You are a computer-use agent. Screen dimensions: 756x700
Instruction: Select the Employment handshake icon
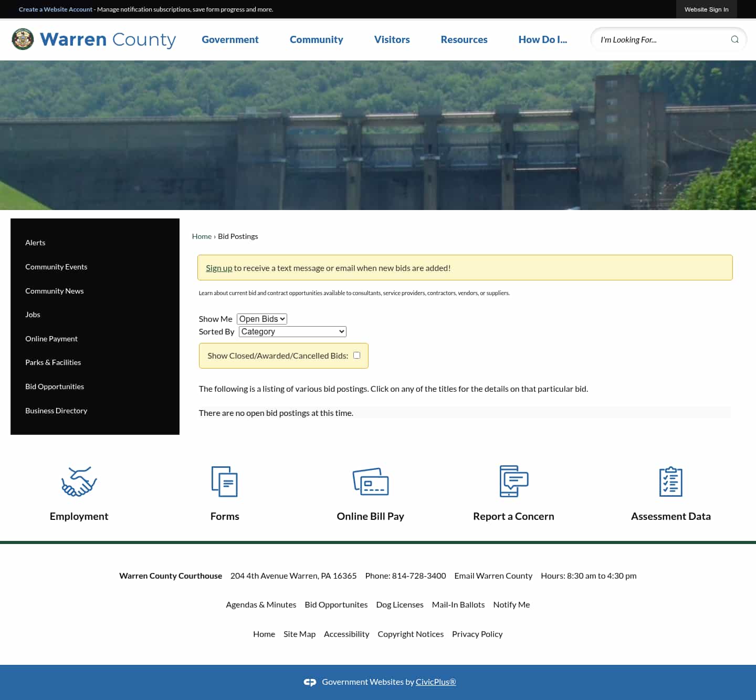point(79,481)
